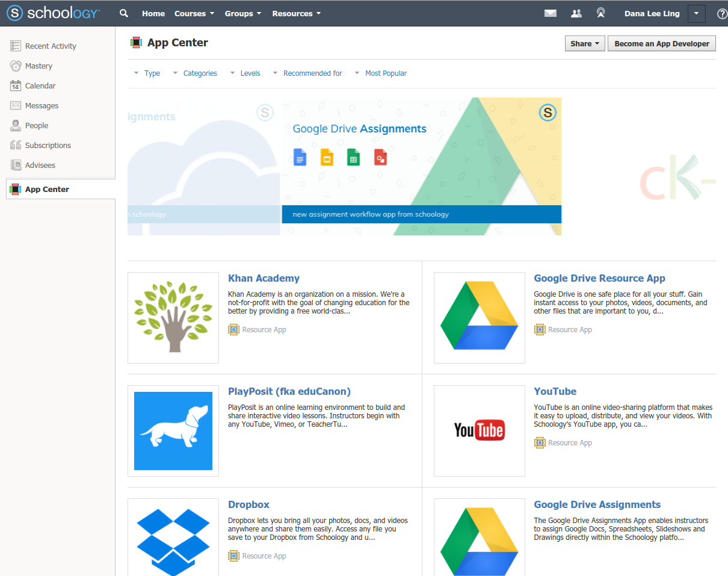The width and height of the screenshot is (728, 576).
Task: Click the YouTube logo thumbnail
Action: tap(479, 431)
